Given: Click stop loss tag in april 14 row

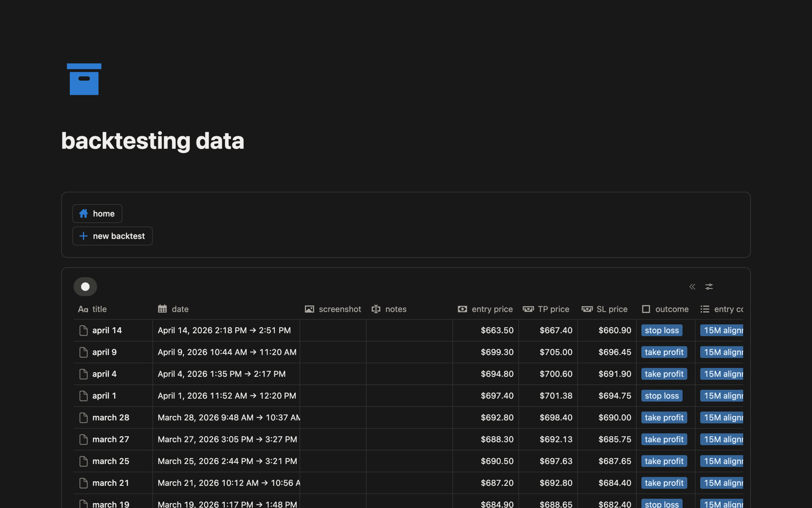Looking at the screenshot, I should click(662, 330).
